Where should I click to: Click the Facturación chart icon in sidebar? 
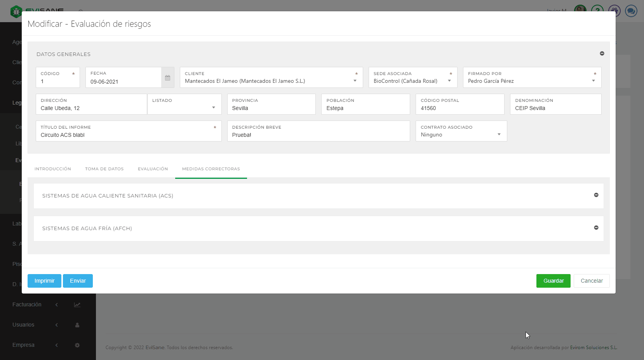coord(77,305)
